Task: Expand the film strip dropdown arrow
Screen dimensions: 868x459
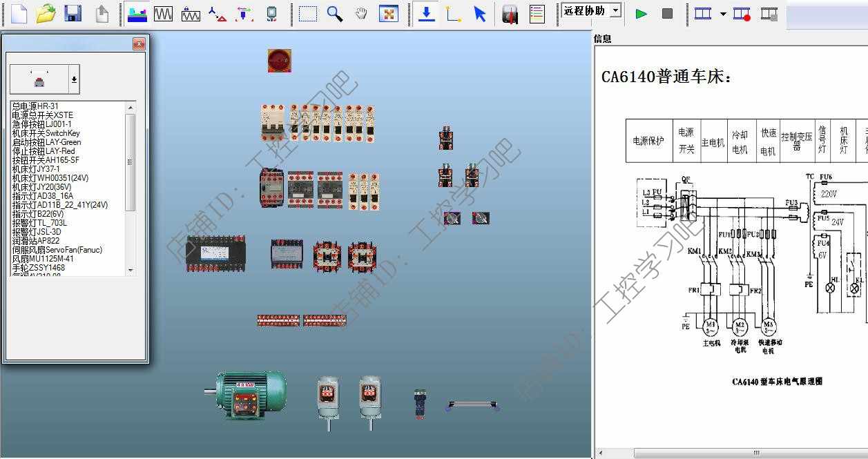Action: [x=723, y=14]
